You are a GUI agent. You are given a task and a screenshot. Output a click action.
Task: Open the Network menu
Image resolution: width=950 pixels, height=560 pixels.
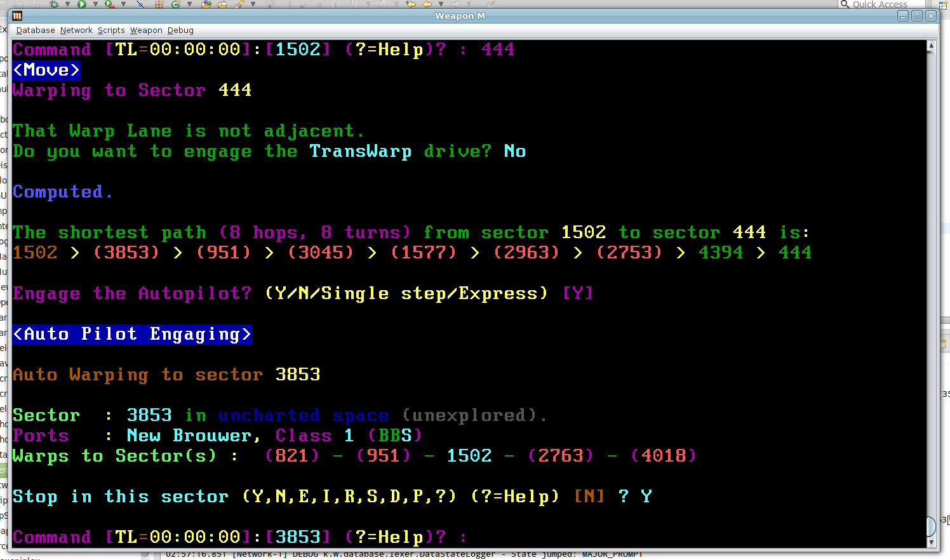pos(76,30)
